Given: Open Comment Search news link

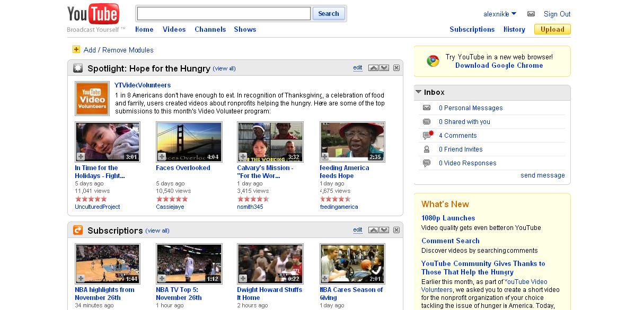Looking at the screenshot, I should (451, 241).
